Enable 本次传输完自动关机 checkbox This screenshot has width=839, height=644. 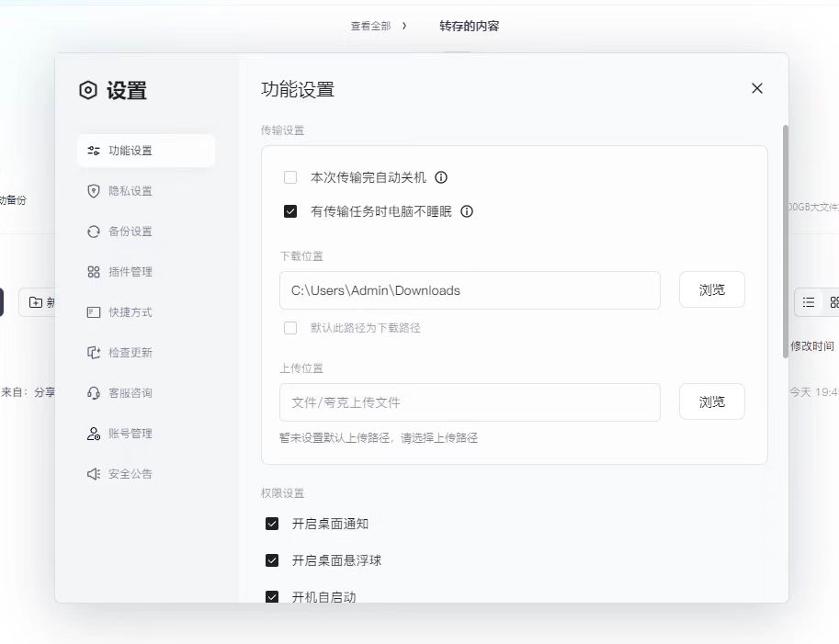[290, 177]
